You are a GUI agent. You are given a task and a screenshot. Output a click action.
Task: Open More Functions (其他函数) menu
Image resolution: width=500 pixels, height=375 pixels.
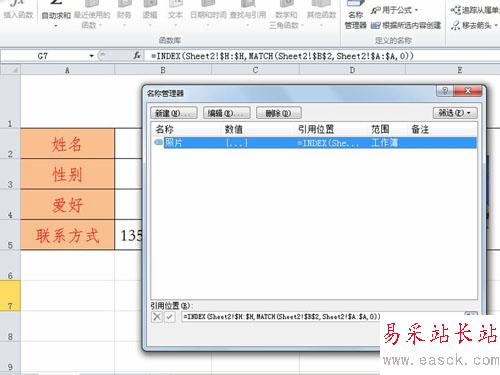321,13
